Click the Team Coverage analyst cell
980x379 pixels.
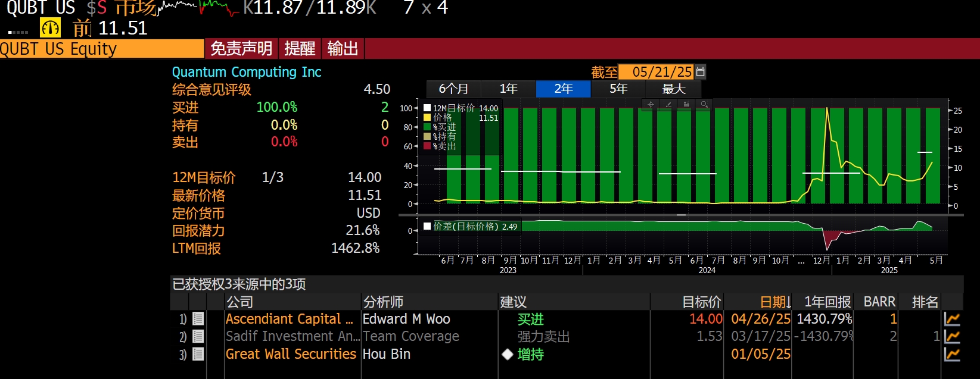coord(411,336)
